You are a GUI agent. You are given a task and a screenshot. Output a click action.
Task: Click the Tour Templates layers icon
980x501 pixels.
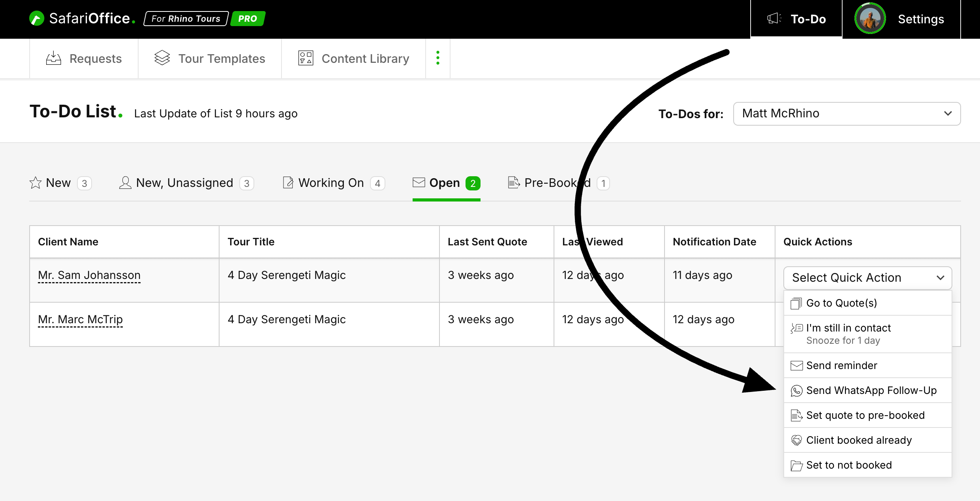[162, 58]
